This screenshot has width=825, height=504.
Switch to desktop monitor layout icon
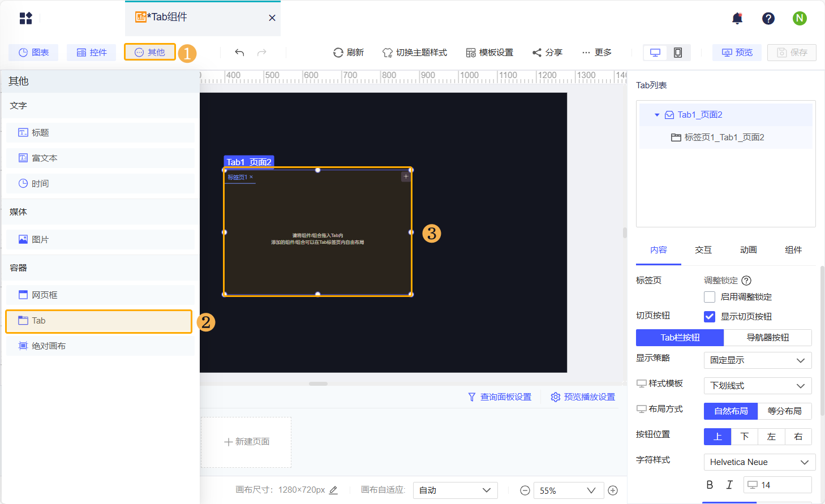point(655,53)
